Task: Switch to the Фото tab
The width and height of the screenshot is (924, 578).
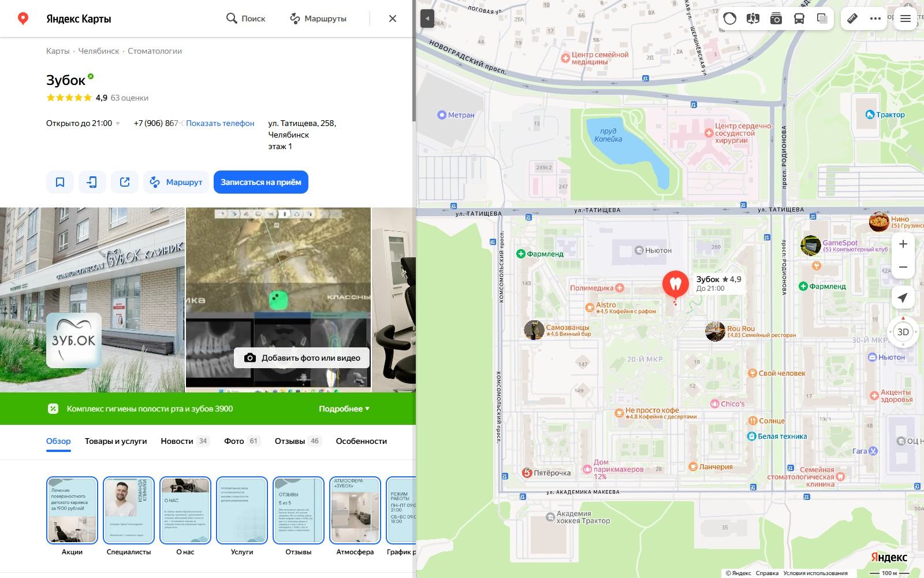Action: click(242, 441)
